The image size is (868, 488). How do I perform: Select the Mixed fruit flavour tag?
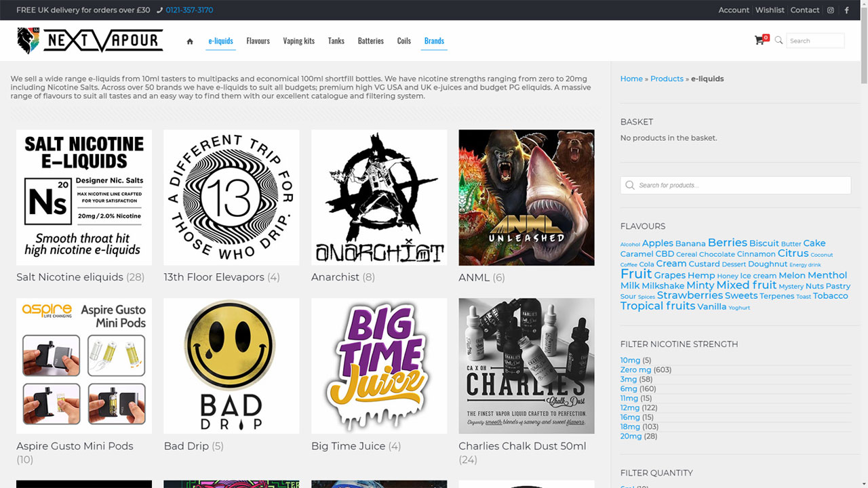point(746,285)
